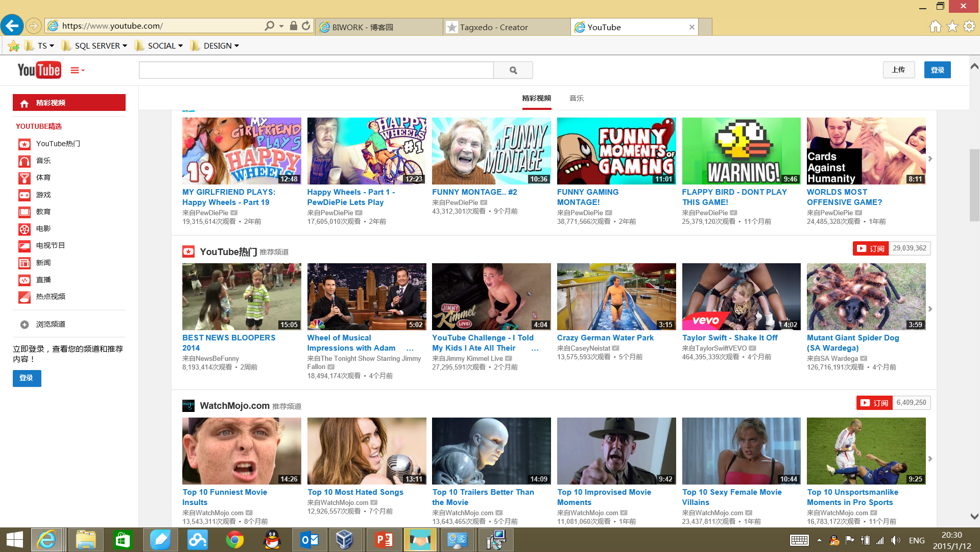The width and height of the screenshot is (980, 552).
Task: Subscribe to WatchMojo.com channel
Action: coord(874,403)
